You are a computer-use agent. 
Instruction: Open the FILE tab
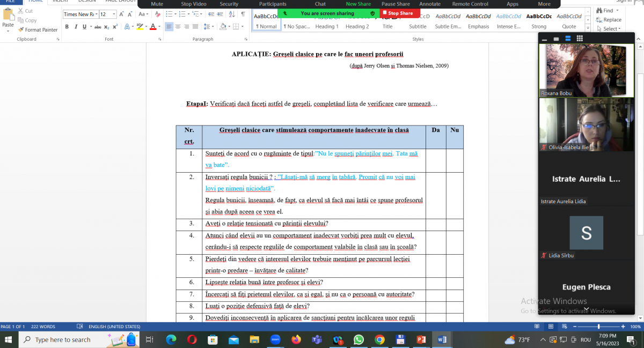click(11, 2)
